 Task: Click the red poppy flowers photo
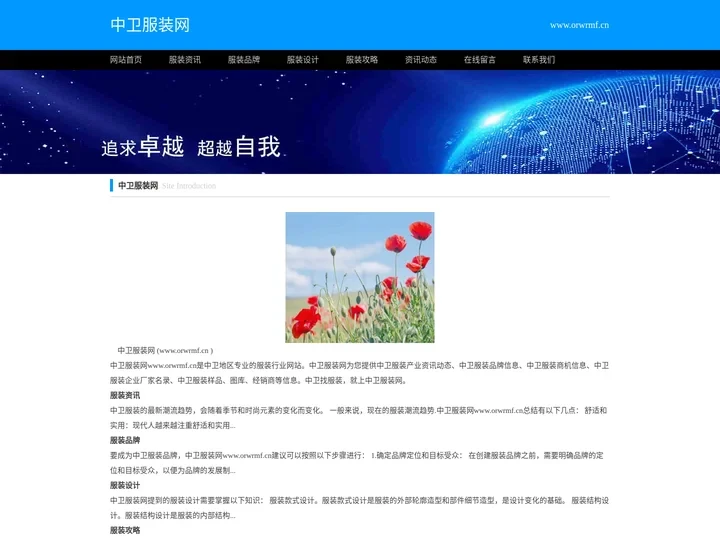360,277
